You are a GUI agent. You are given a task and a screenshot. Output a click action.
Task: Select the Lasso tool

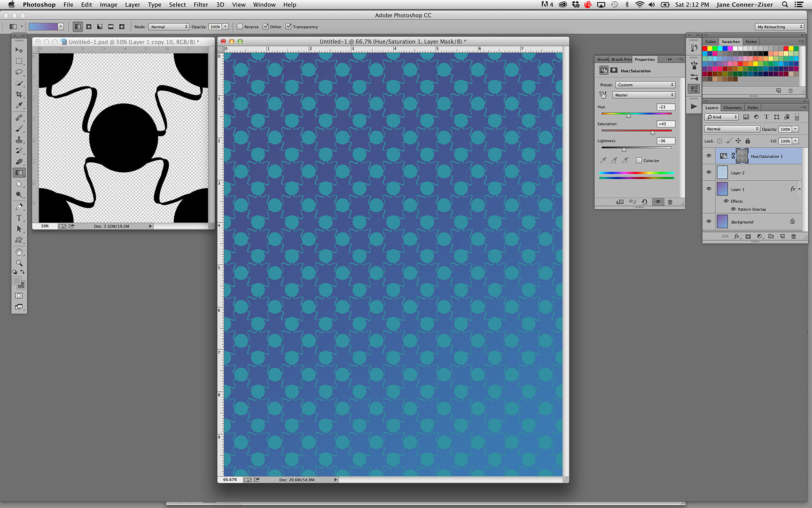click(19, 72)
